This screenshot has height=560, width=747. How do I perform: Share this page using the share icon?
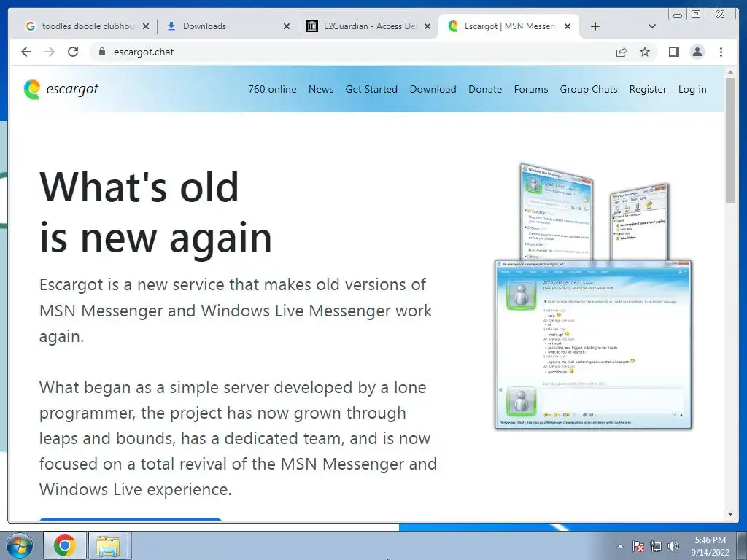622,52
